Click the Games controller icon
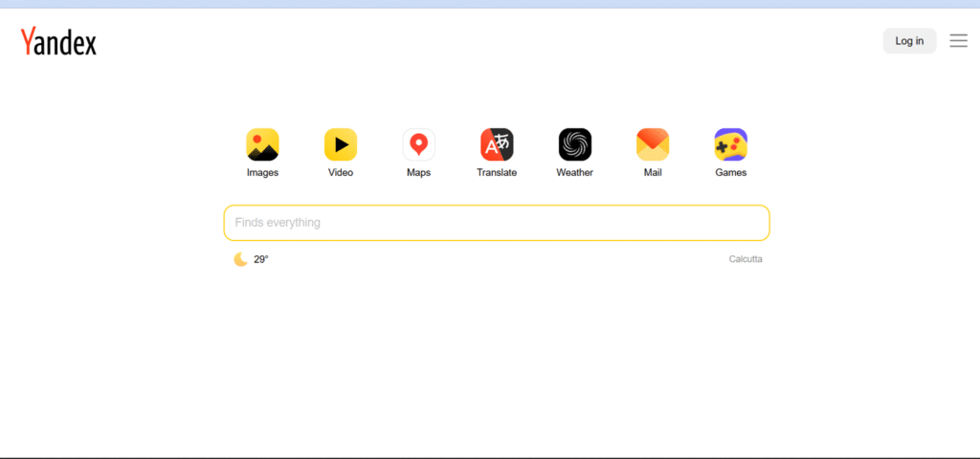Screen dimensions: 980x459 pyautogui.click(x=731, y=144)
